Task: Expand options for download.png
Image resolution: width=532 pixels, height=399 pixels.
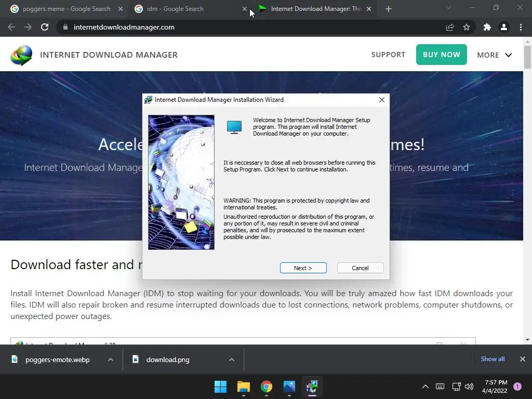Action: (x=232, y=360)
